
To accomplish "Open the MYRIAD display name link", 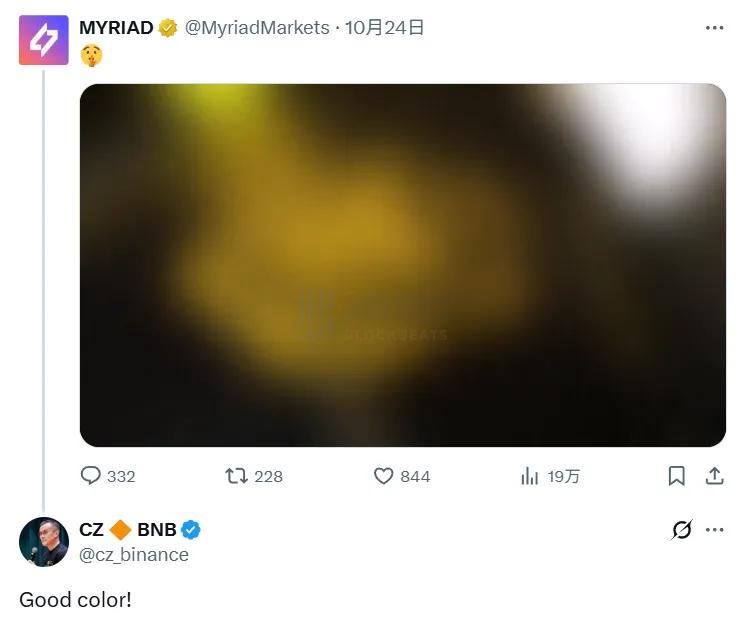I will coord(116,28).
